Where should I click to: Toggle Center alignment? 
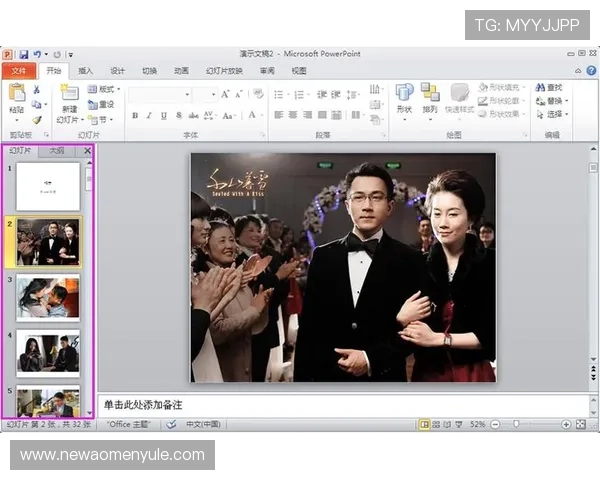[293, 115]
